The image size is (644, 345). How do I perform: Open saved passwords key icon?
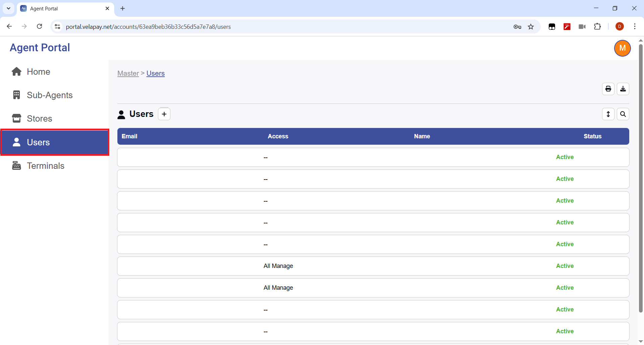pos(517,27)
